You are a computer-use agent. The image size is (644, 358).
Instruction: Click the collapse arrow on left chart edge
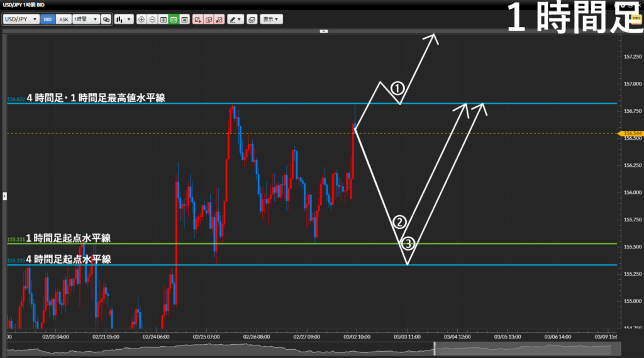point(4,196)
